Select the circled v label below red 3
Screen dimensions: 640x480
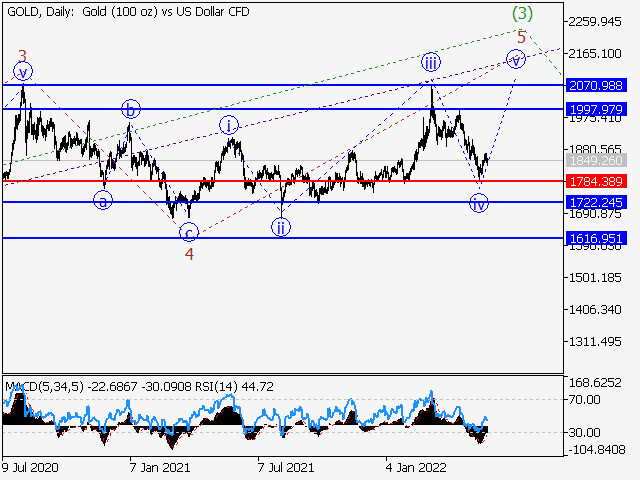pos(23,72)
